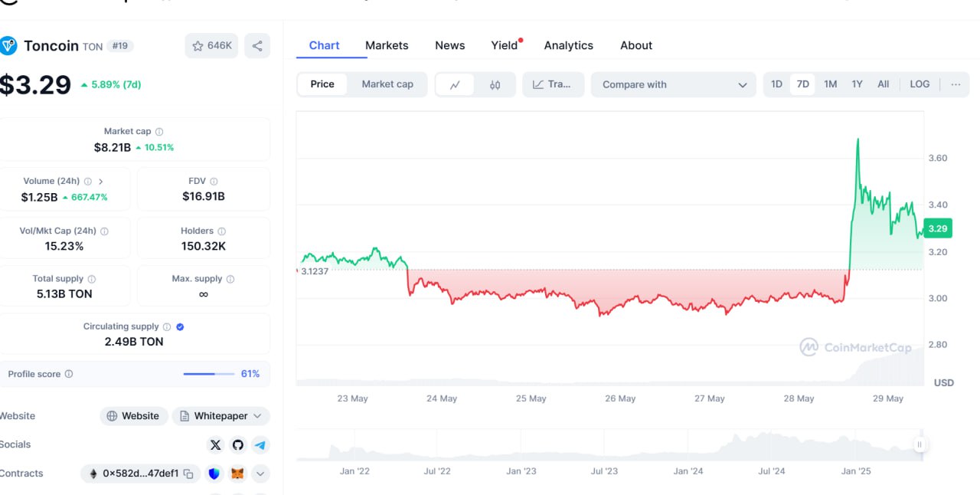Open TradingView chart button
This screenshot has height=495, width=980.
pos(553,85)
